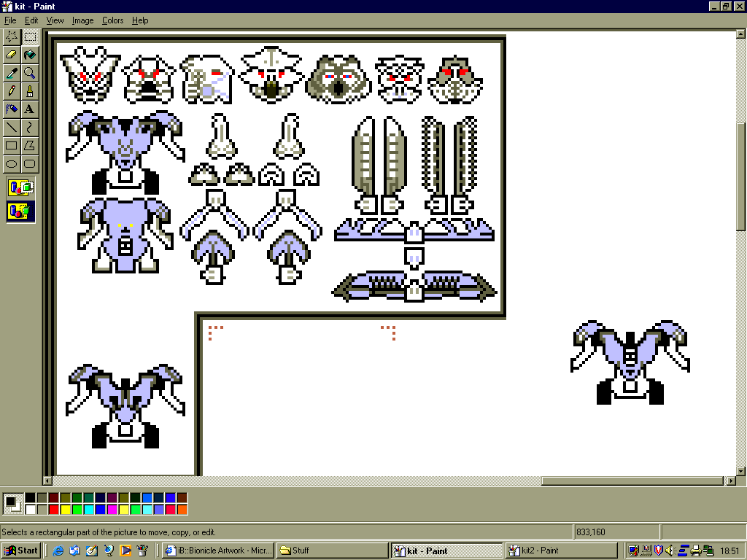This screenshot has height=560, width=747.
Task: Select the Airbrush spray can tool
Action: tap(12, 109)
